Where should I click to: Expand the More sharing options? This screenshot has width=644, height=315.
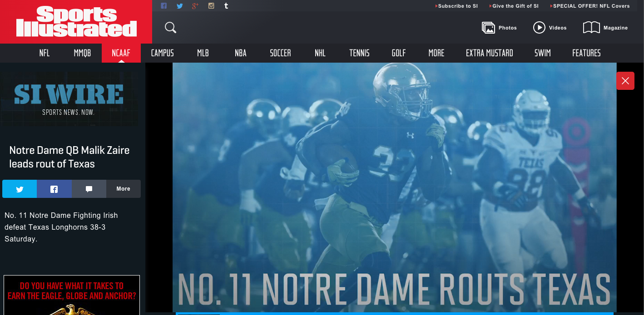pyautogui.click(x=124, y=189)
